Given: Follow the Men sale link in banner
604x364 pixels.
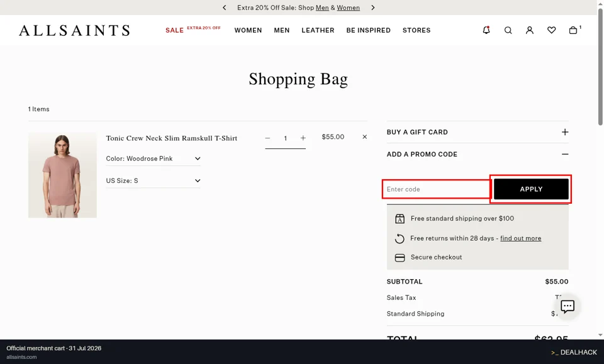Looking at the screenshot, I should click(322, 8).
